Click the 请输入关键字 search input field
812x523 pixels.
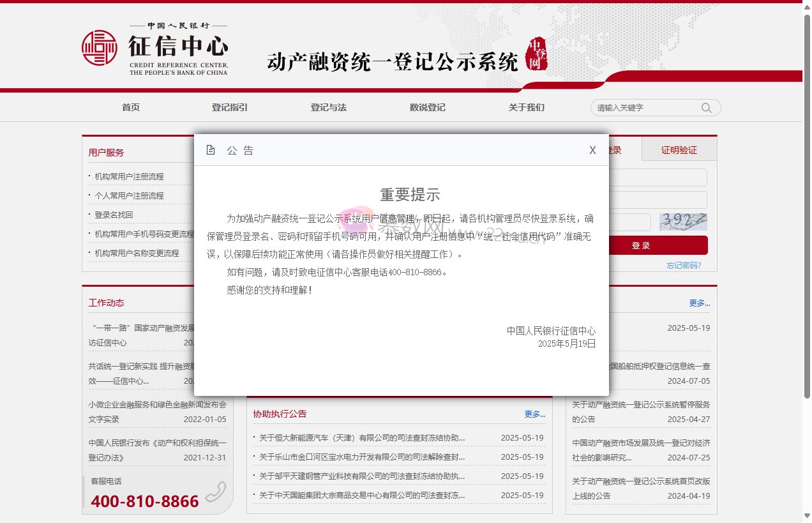(645, 107)
